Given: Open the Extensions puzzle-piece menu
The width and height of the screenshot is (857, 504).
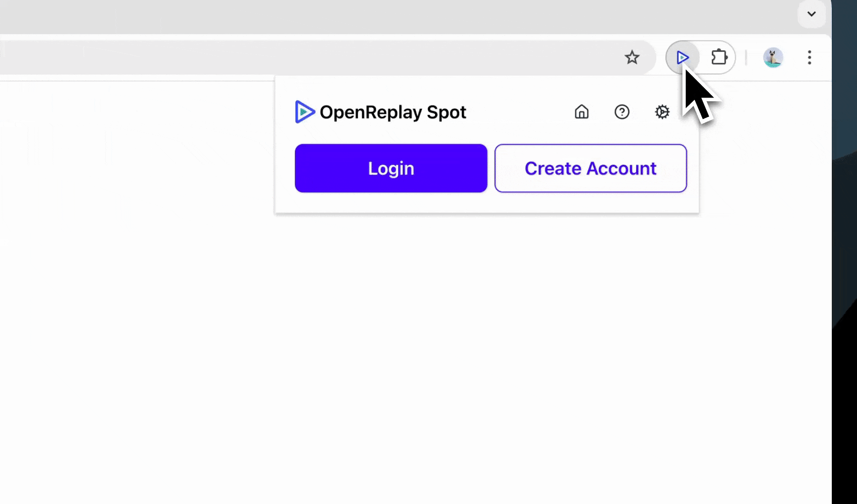Looking at the screenshot, I should pos(719,57).
